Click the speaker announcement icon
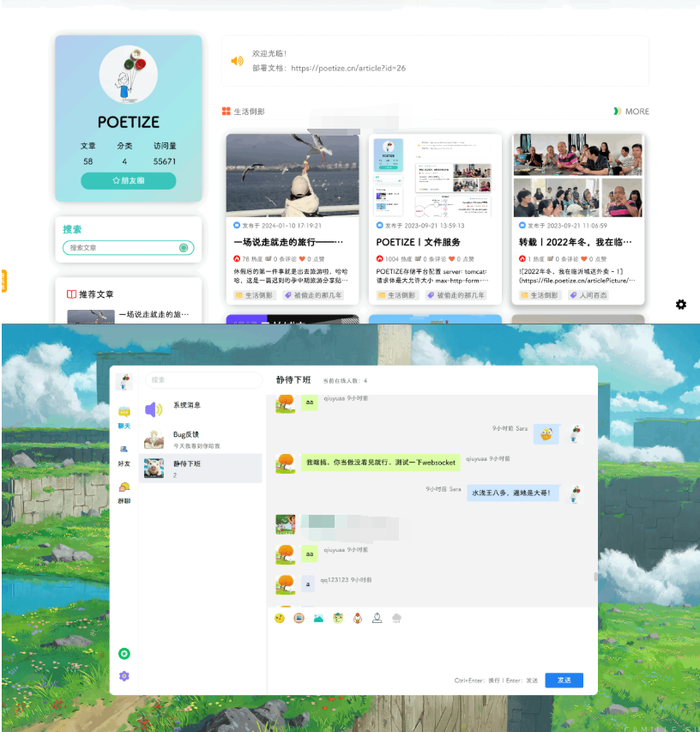 point(237,61)
